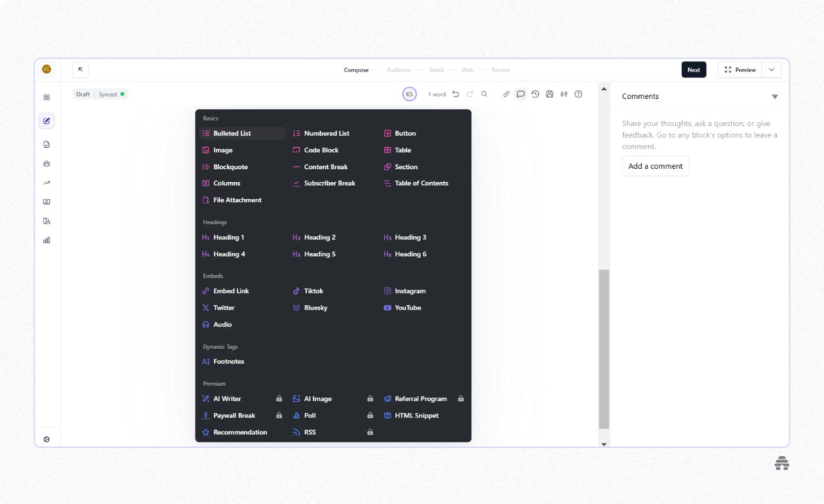824x504 pixels.
Task: Insert a link using the chain icon
Action: (506, 94)
